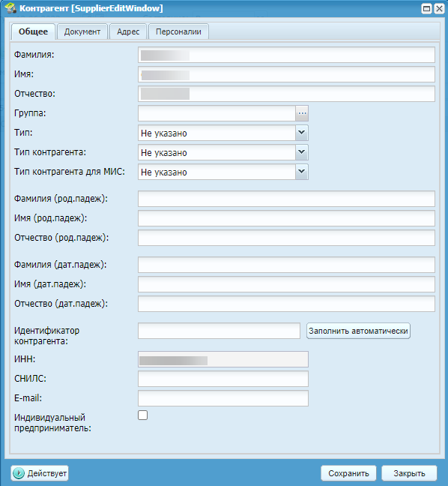The image size is (448, 486).
Task: Switch to the Документ tab
Action: [82, 31]
